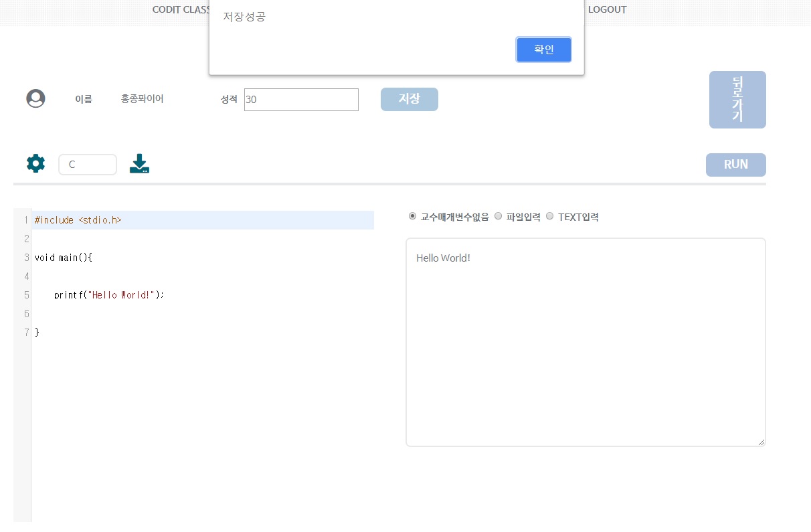Click the 저장 save button

409,98
